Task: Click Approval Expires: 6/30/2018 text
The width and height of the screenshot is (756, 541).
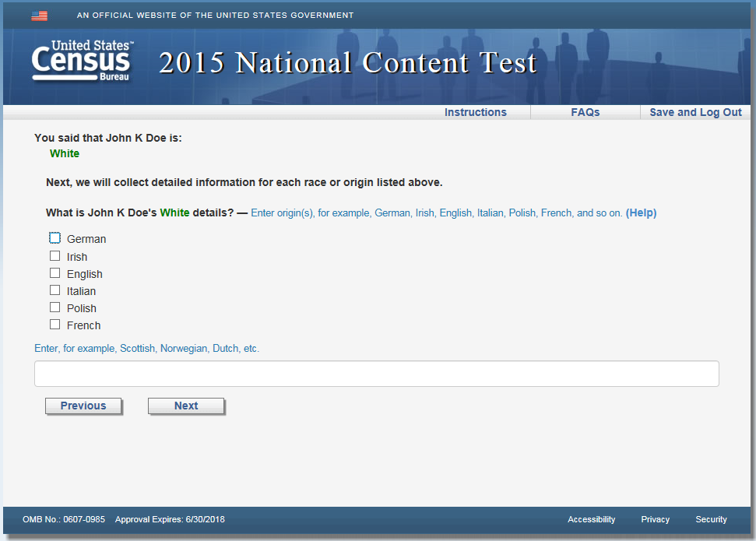Action: [170, 519]
